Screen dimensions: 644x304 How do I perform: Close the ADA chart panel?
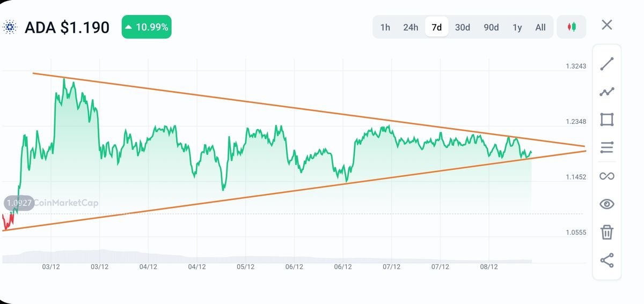pos(607,25)
